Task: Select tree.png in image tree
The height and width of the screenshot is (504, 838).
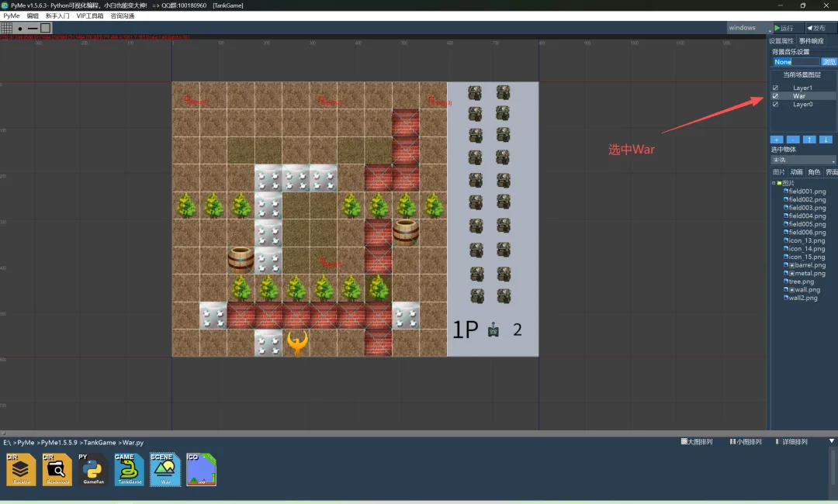Action: 801,281
